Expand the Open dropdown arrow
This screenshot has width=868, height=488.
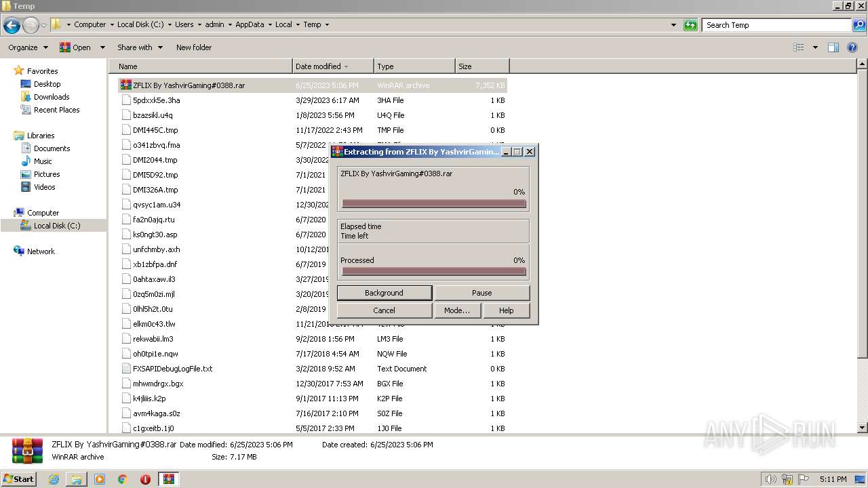(102, 47)
